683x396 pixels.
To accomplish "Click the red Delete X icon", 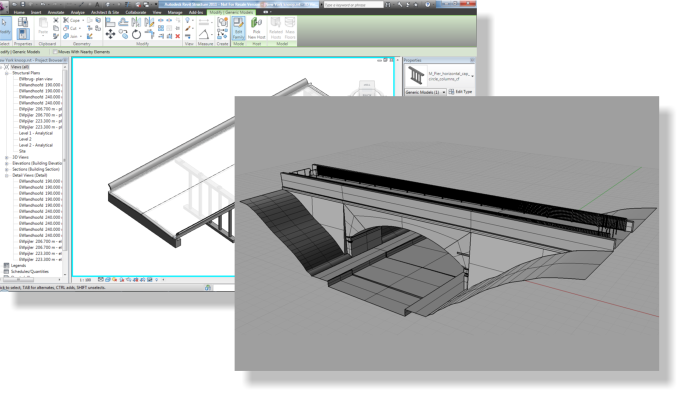I will pos(178,36).
